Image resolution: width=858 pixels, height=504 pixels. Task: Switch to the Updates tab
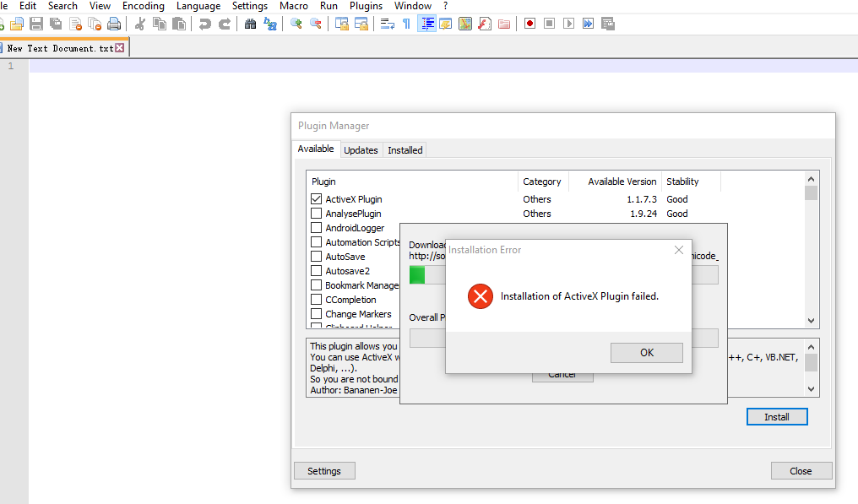coord(361,150)
